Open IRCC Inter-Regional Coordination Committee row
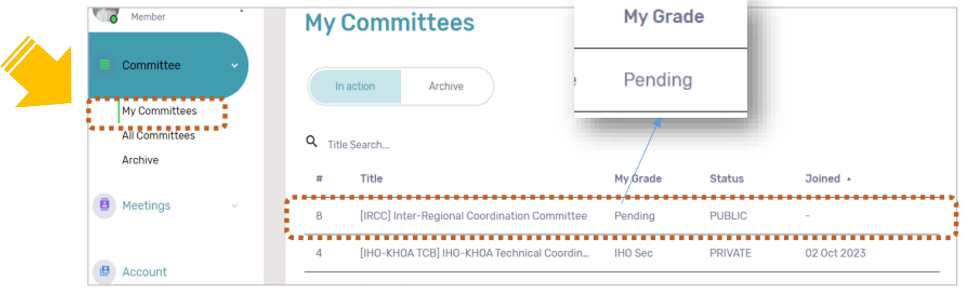Image resolution: width=980 pixels, height=293 pixels. click(x=622, y=216)
